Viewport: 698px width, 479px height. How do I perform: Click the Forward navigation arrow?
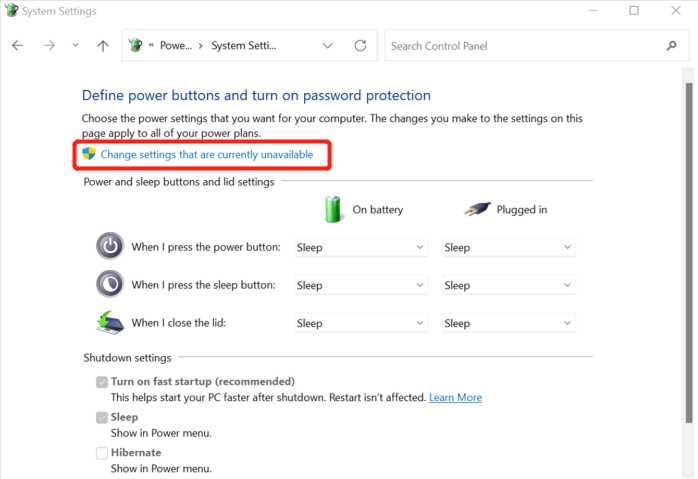[48, 46]
